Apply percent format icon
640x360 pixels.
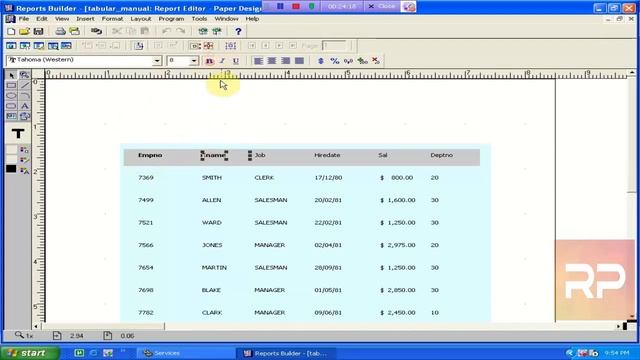[x=335, y=61]
